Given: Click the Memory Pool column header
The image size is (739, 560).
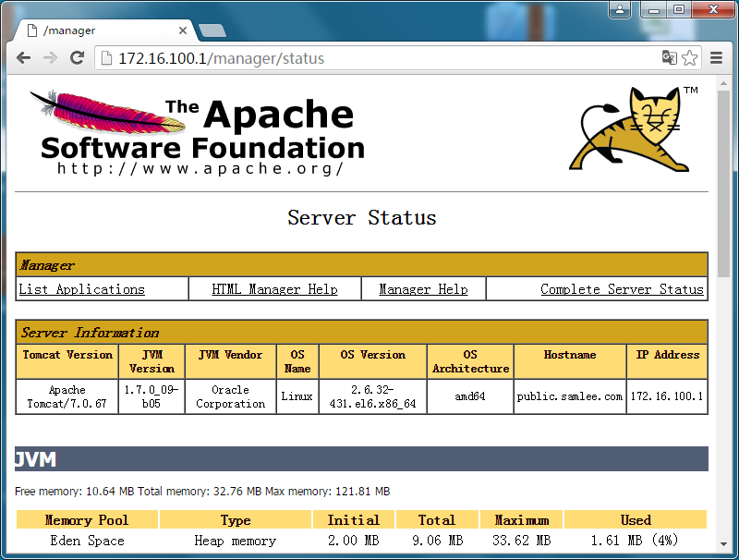Looking at the screenshot, I should click(87, 519).
